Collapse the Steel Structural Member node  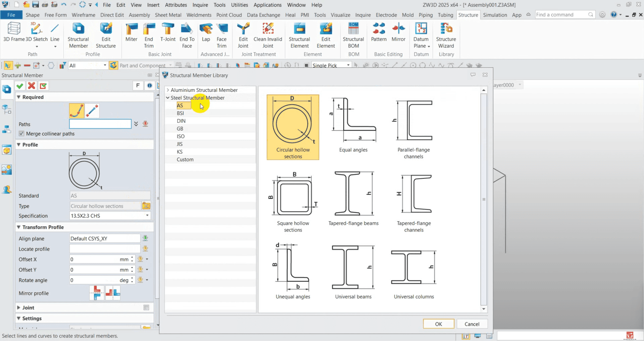pyautogui.click(x=168, y=98)
